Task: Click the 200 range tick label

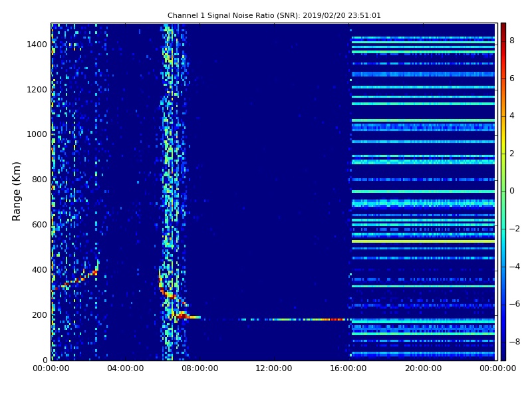Action: pos(39,315)
